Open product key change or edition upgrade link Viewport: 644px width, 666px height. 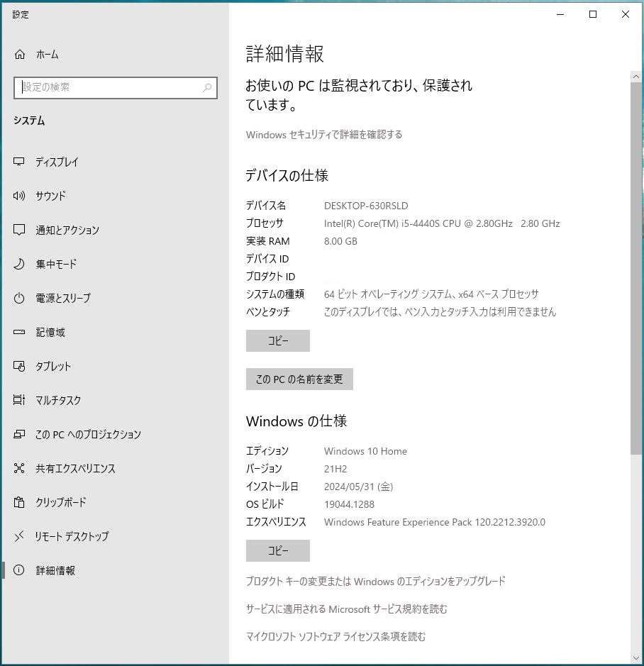coord(375,581)
